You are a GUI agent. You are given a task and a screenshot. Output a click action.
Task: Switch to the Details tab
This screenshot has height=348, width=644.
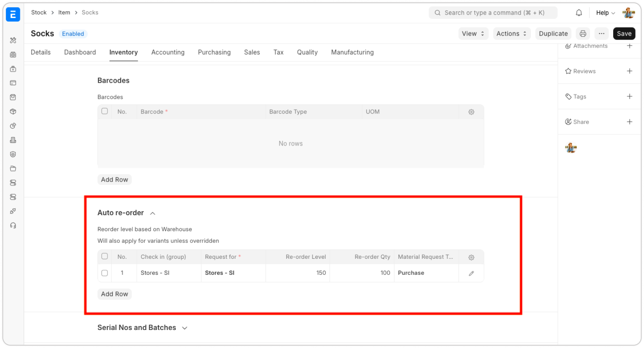click(x=41, y=52)
